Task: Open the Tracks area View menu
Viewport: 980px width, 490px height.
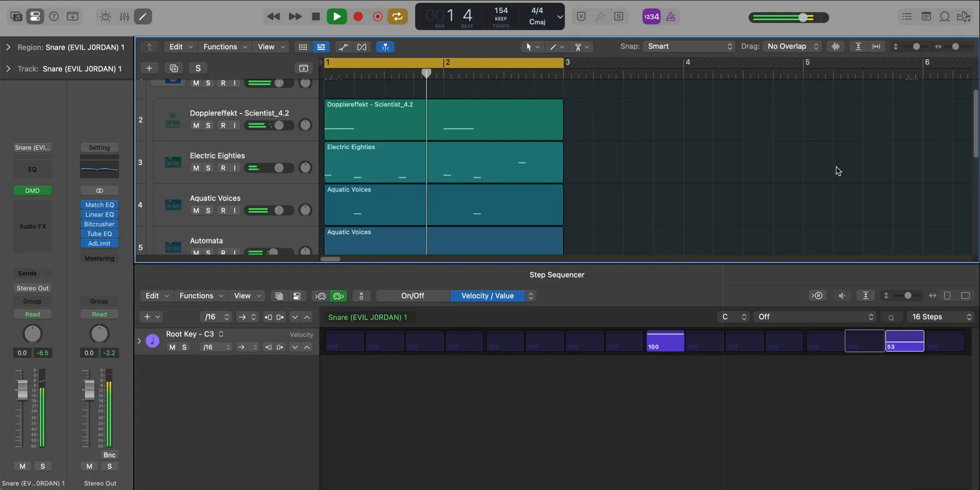Action: click(x=271, y=46)
